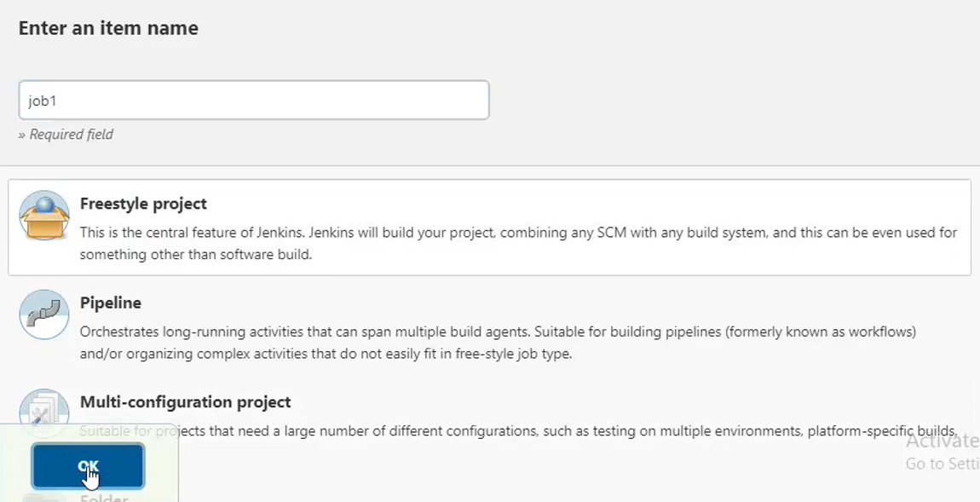Viewport: 980px width, 502px height.
Task: Click inside the item name text field
Action: tap(253, 100)
